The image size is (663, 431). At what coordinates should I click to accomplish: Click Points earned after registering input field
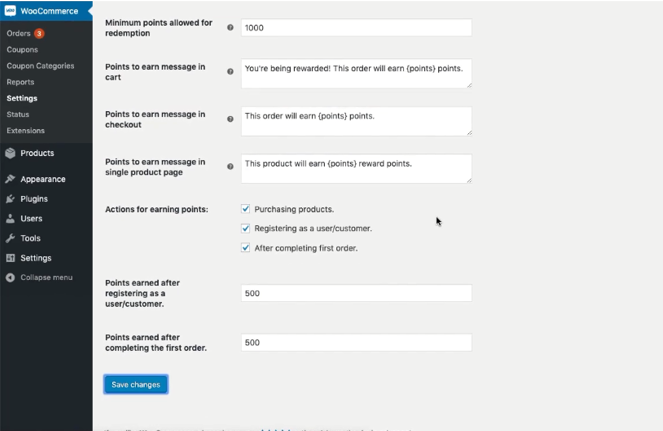[356, 293]
